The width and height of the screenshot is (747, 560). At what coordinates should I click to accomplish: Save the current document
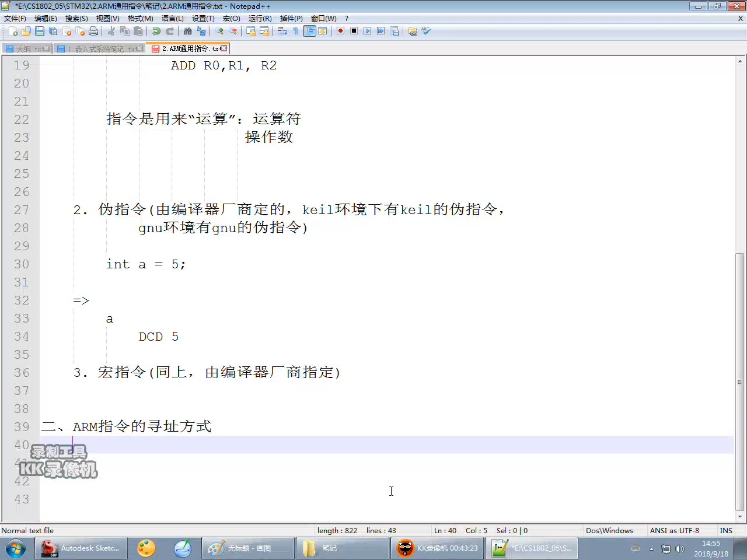pos(40,31)
